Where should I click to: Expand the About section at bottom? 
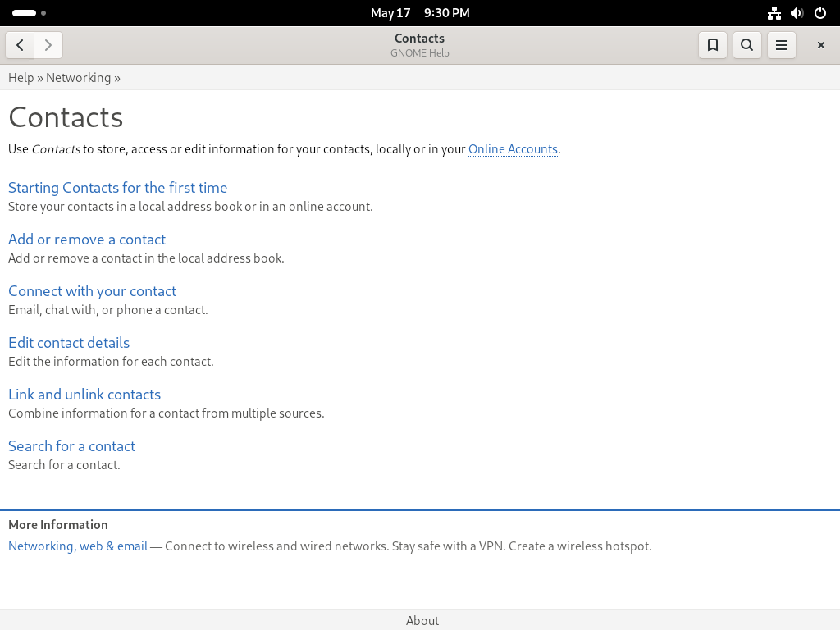pos(422,620)
